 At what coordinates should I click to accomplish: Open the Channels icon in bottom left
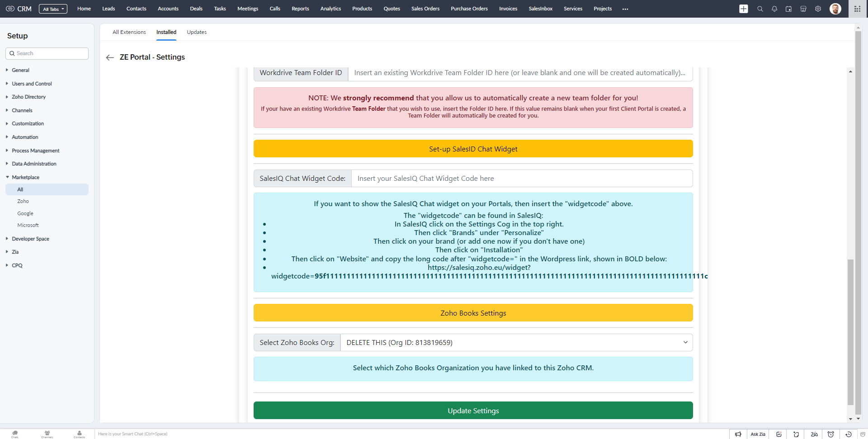[x=47, y=434]
